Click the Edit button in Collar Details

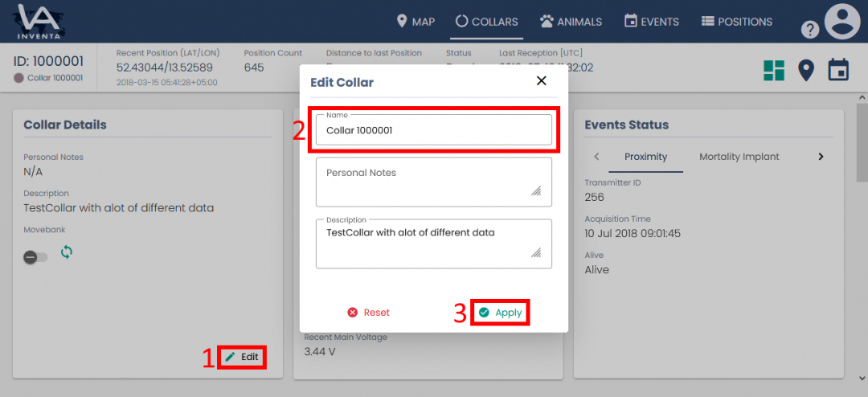coord(242,356)
